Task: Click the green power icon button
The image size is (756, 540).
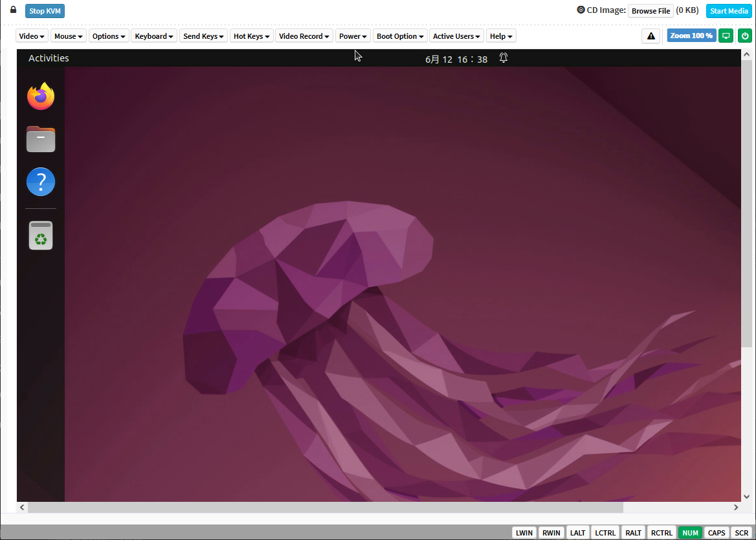Action: tap(745, 36)
